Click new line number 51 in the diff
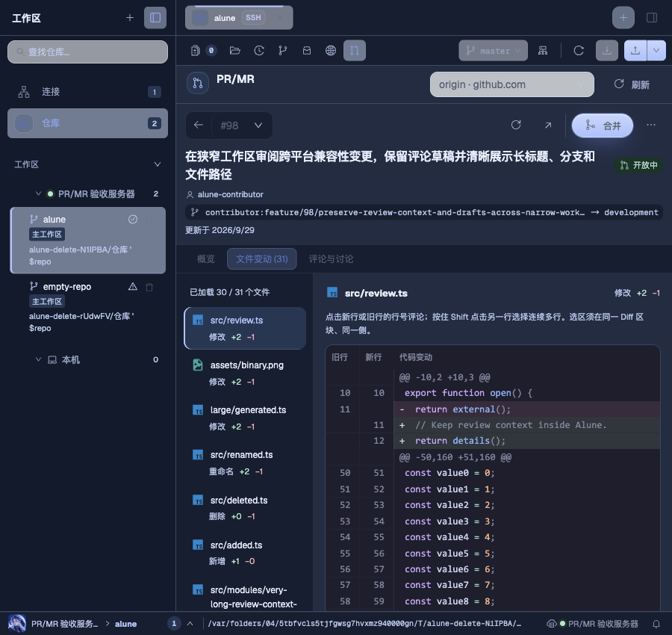 click(x=379, y=473)
